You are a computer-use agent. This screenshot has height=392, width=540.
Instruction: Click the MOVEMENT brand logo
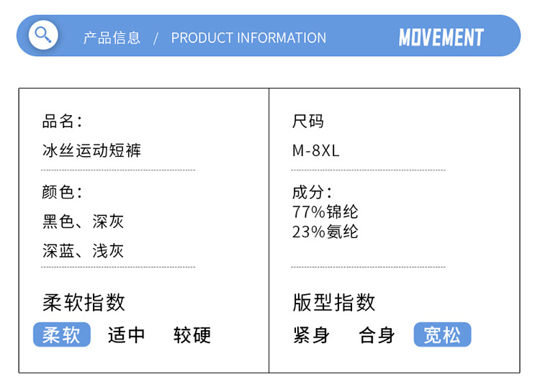tap(441, 37)
